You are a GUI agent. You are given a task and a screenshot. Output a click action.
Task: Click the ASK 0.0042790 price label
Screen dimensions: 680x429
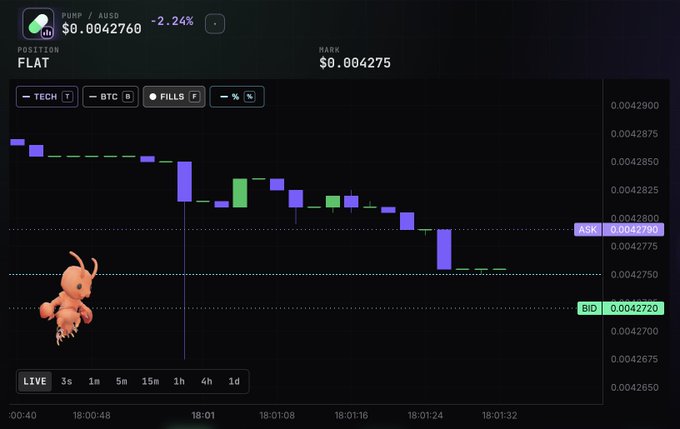pyautogui.click(x=619, y=229)
